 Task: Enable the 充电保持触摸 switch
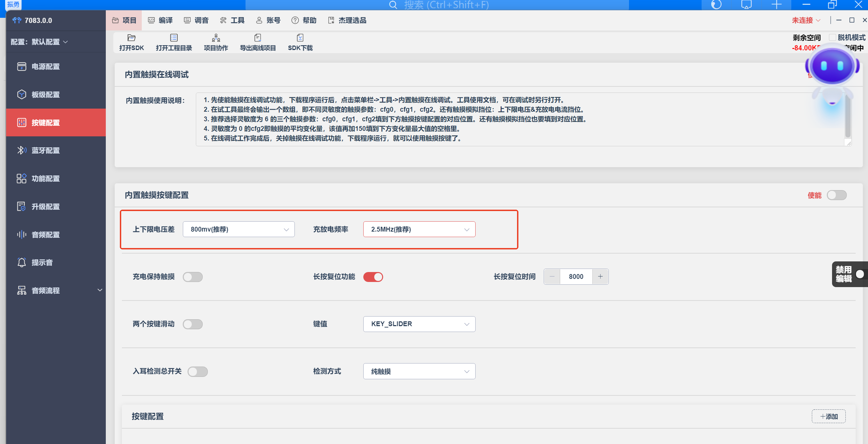[x=193, y=277]
